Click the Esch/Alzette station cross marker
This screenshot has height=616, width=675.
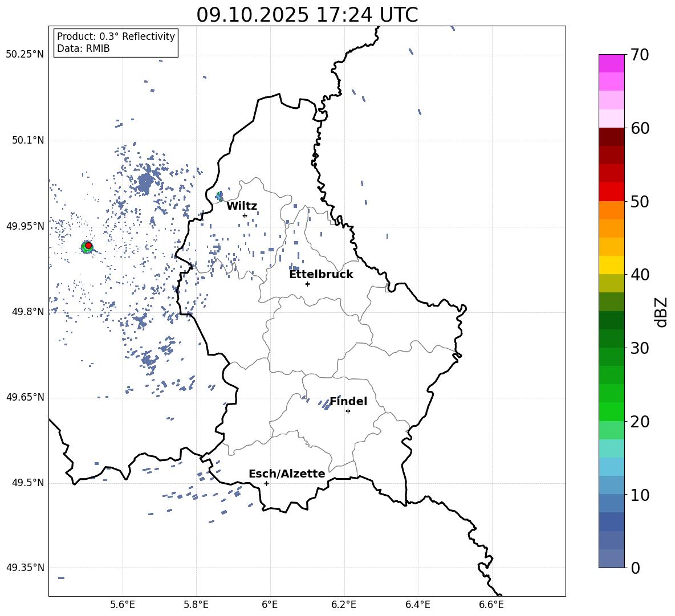(x=266, y=483)
